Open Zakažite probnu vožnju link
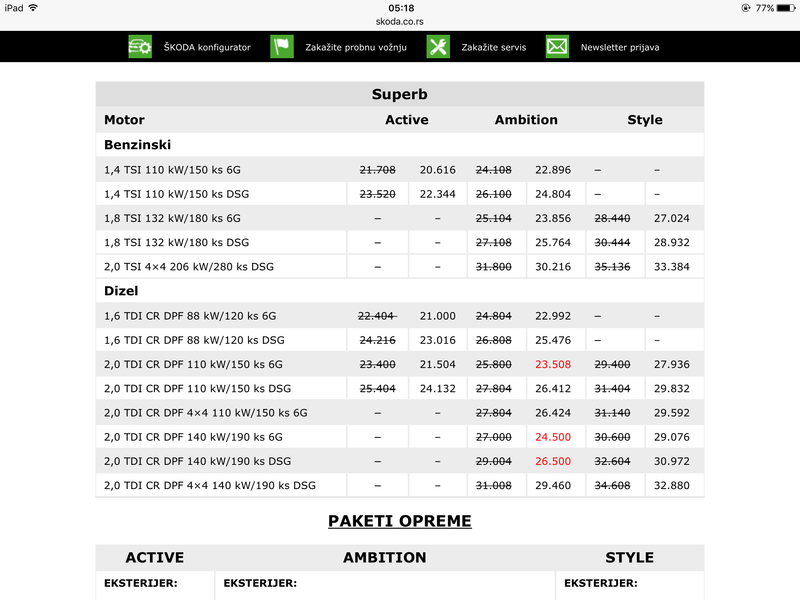This screenshot has width=800, height=600. [356, 47]
